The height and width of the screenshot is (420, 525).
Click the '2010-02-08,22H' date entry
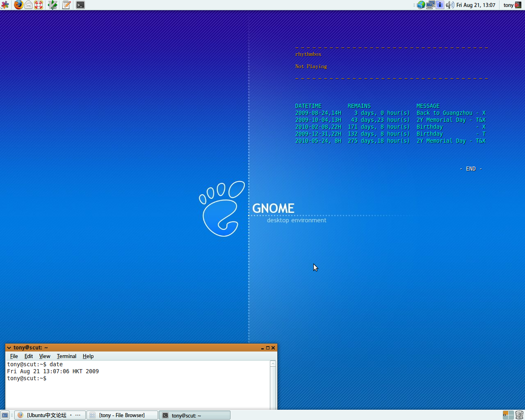point(318,127)
